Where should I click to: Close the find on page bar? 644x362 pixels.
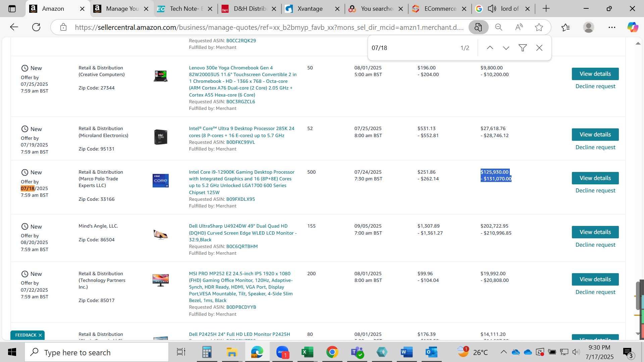tap(539, 48)
